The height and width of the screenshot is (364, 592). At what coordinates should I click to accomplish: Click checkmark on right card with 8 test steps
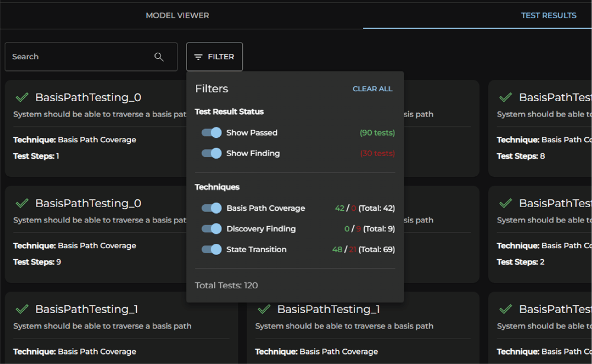506,97
